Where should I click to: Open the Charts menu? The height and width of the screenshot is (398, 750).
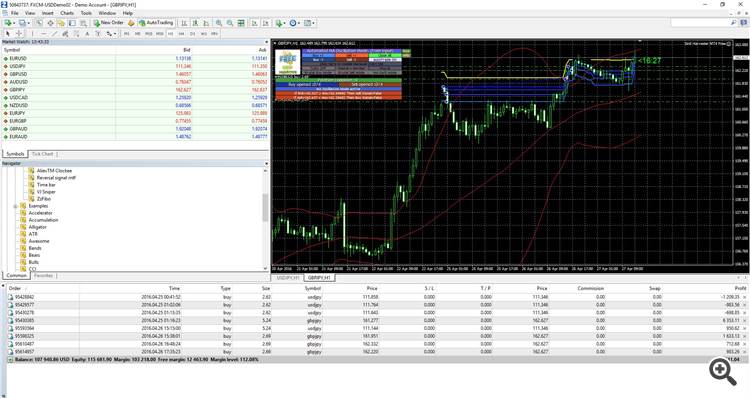click(67, 13)
